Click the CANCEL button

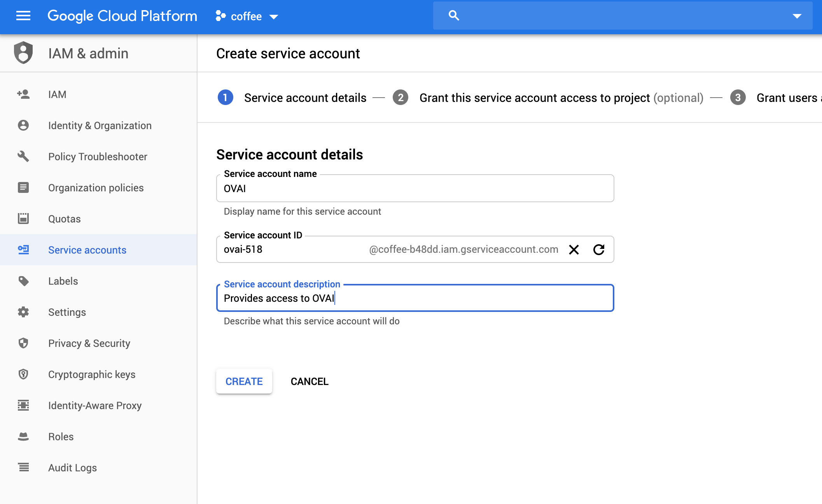click(310, 381)
